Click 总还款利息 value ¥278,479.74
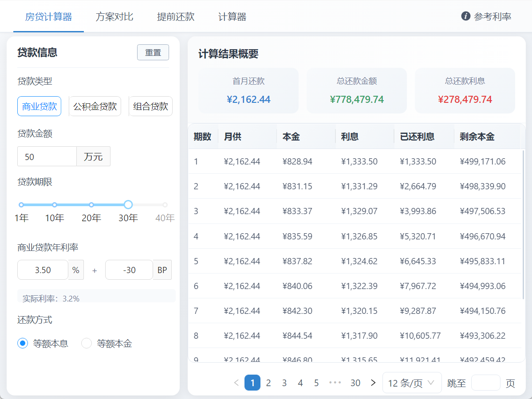 pos(465,99)
